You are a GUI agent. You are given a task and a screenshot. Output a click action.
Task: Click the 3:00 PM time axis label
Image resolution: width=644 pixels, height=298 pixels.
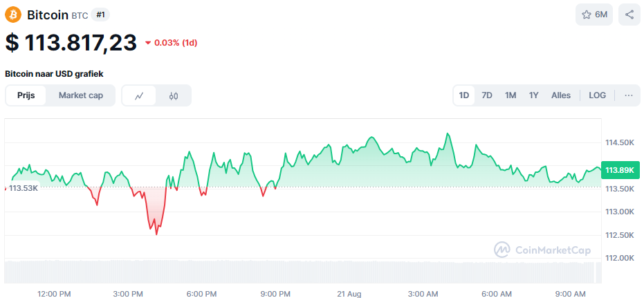[128, 294]
